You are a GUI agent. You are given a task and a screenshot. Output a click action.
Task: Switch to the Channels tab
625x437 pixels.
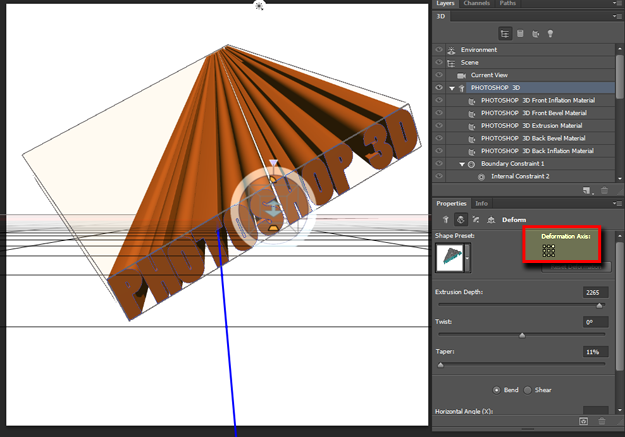pyautogui.click(x=476, y=4)
